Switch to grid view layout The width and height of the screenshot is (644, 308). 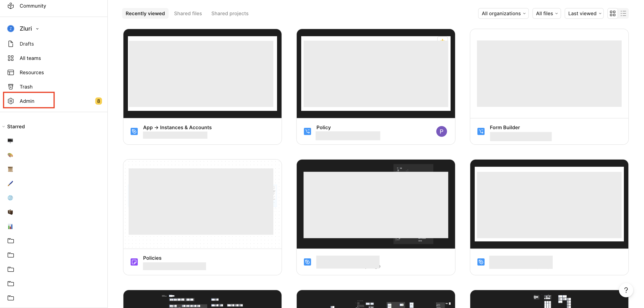(613, 13)
